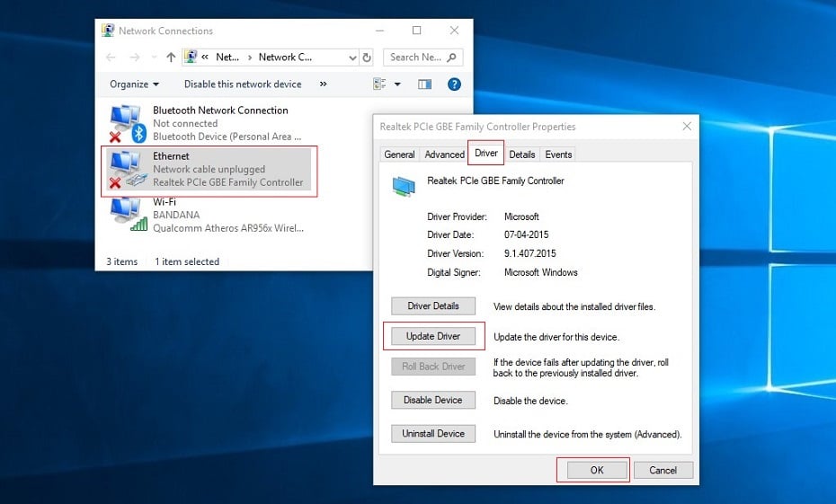Click the Driver Details button
The image size is (836, 504).
tap(433, 305)
